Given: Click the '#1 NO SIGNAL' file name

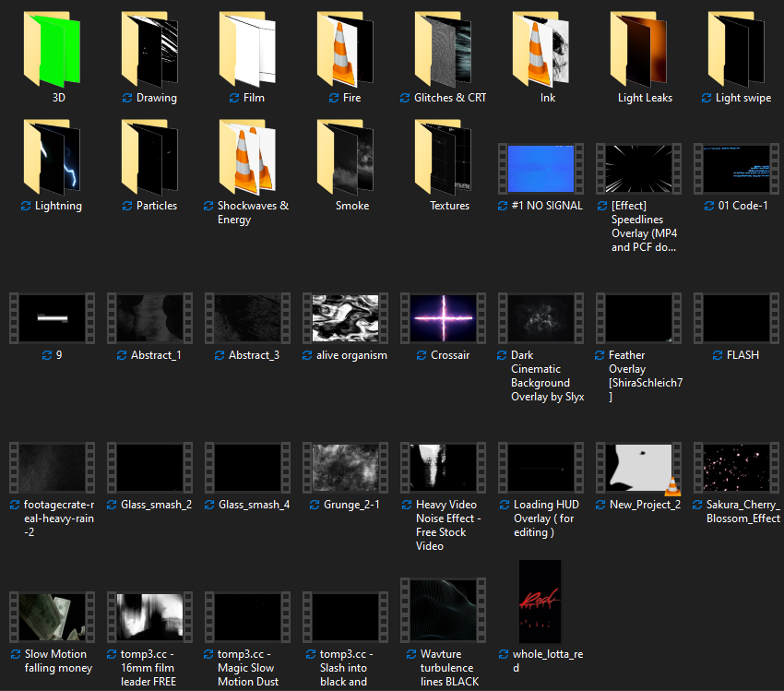Looking at the screenshot, I should point(547,206).
